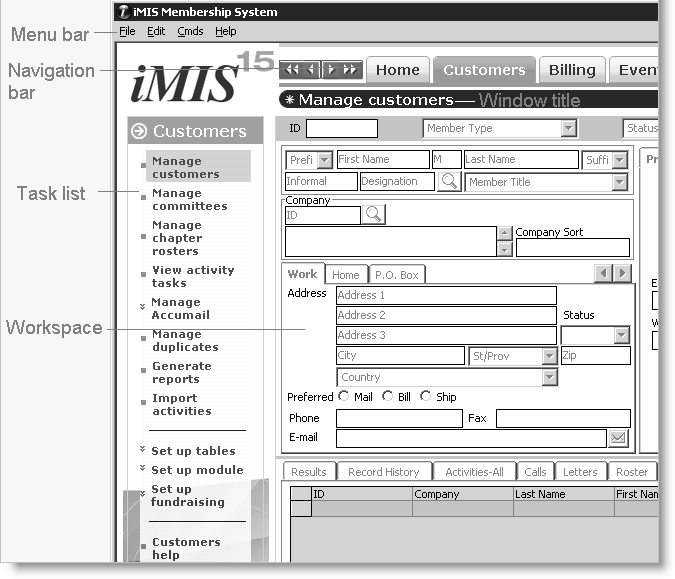
Task: Open the Record History tab
Action: (x=384, y=472)
